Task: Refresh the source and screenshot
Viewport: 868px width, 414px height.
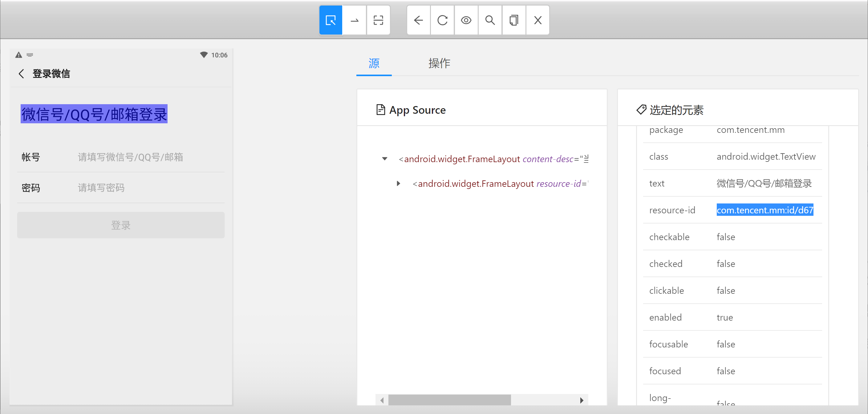Action: pos(442,20)
